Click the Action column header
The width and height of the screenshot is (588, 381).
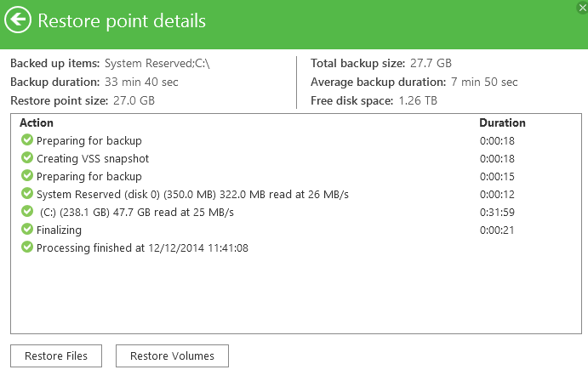point(37,122)
